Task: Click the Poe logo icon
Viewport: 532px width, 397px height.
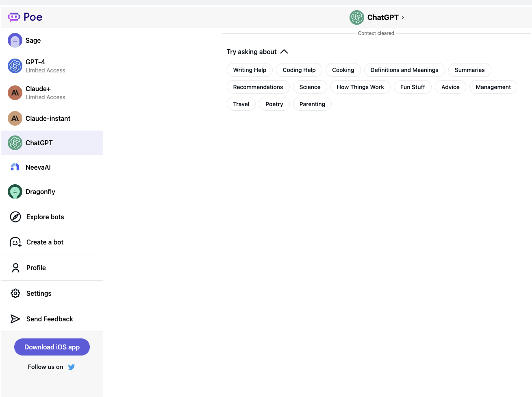Action: (14, 17)
